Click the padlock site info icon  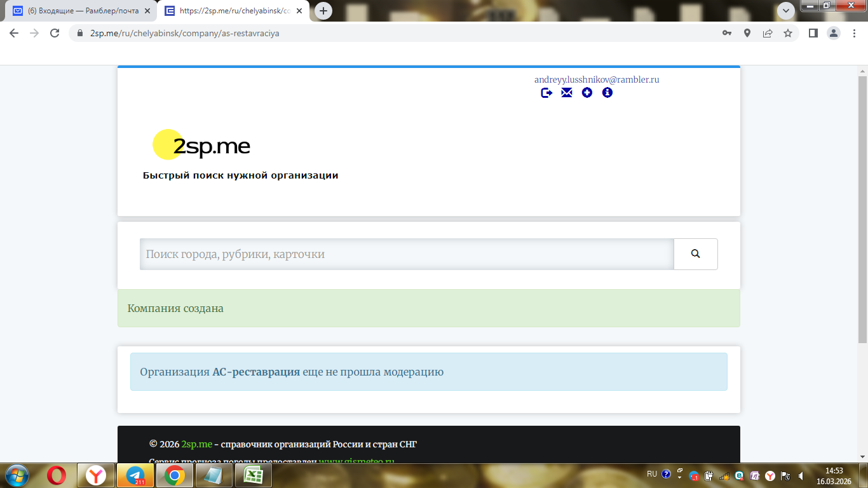tap(80, 33)
